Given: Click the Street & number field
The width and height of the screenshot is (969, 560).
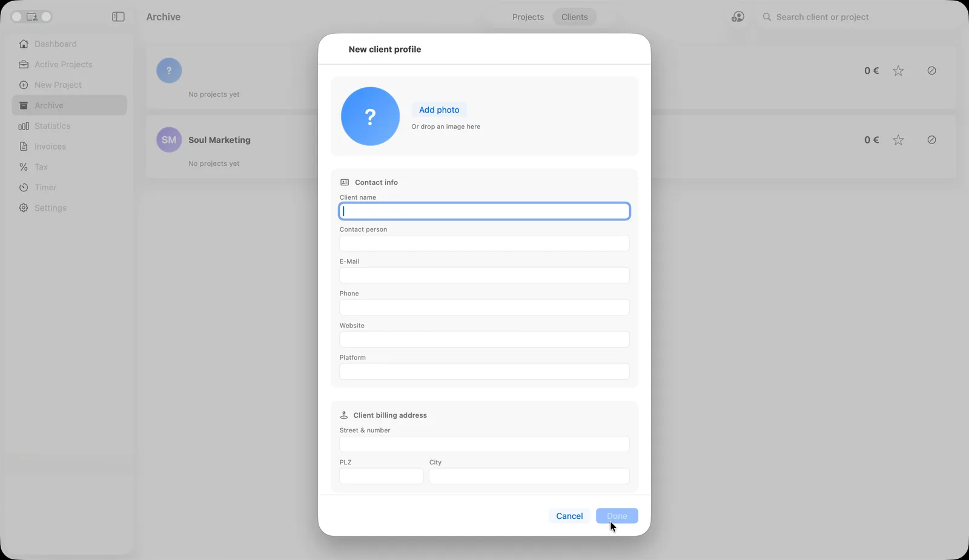Looking at the screenshot, I should (484, 444).
